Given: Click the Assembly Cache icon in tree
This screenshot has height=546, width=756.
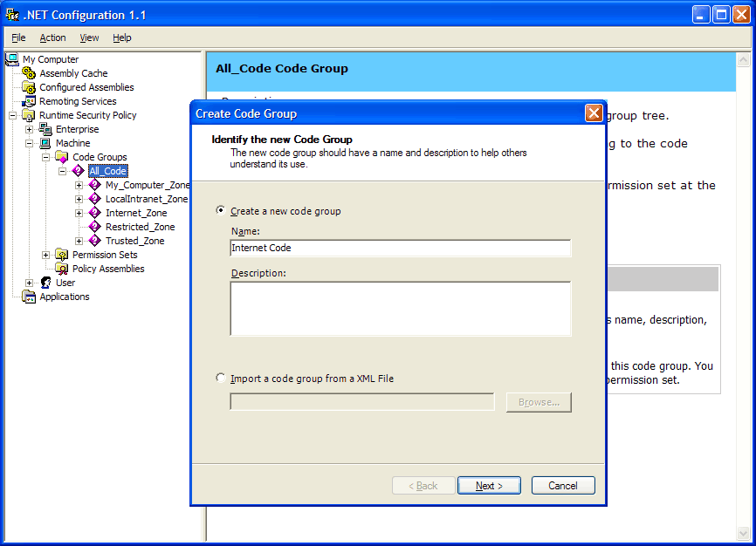Looking at the screenshot, I should tap(29, 73).
